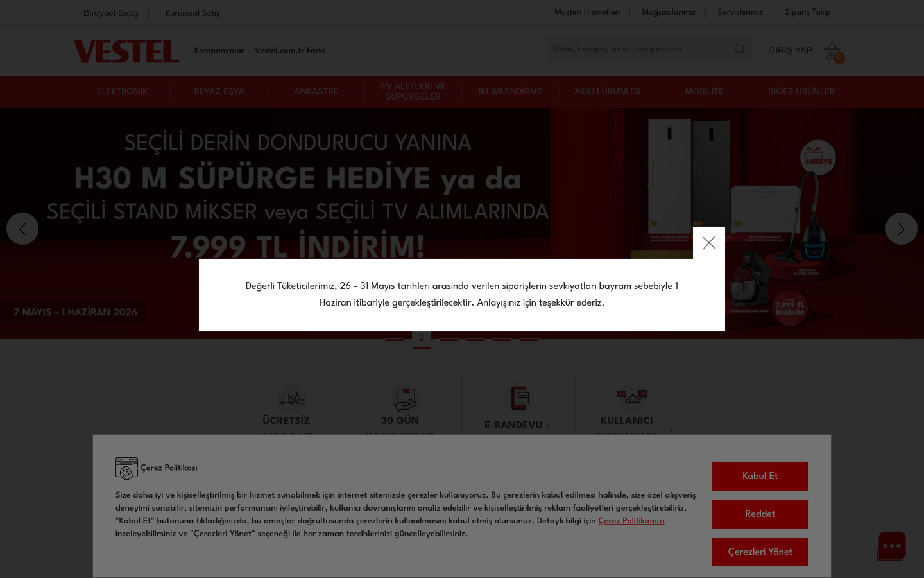Viewport: 924px width, 578px height.
Task: Go to next banner slide arrow
Action: pos(902,229)
